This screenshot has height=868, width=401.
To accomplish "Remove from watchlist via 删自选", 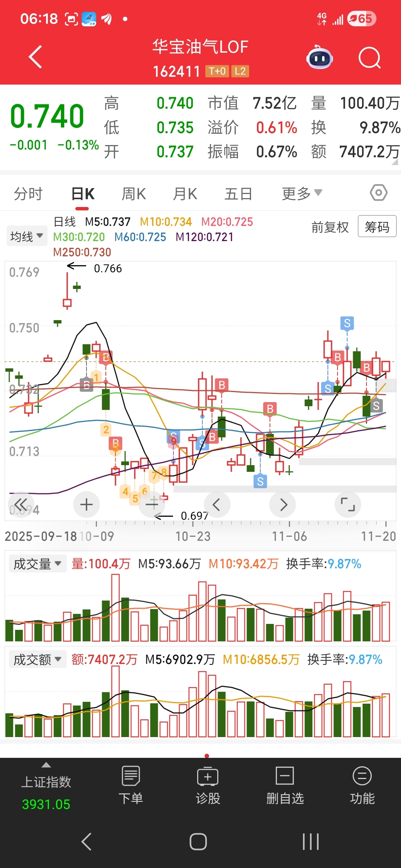I will (x=285, y=785).
